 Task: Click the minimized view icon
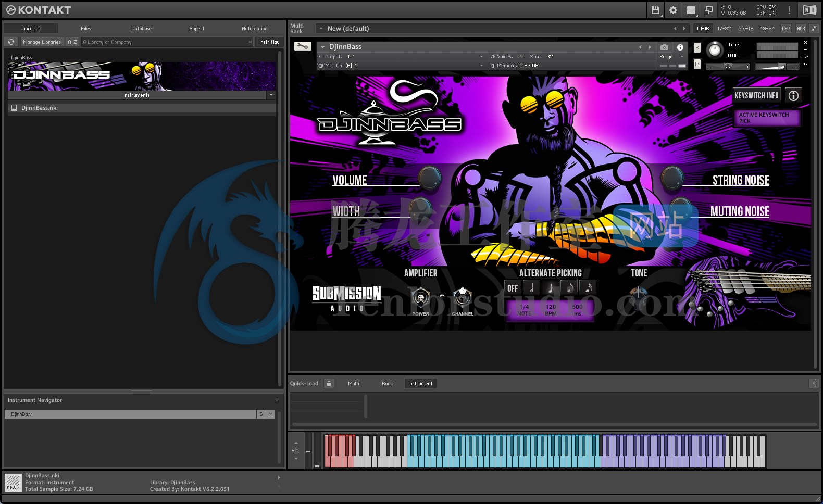click(x=708, y=10)
